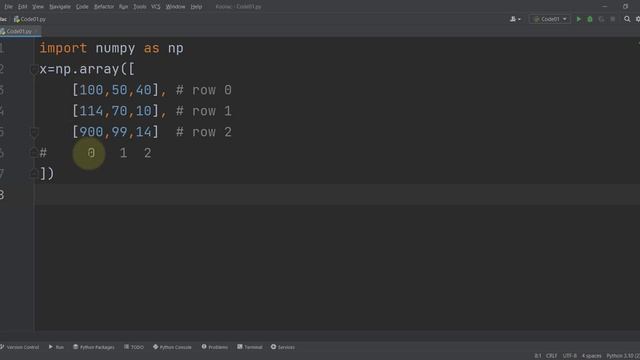Open the Terminal tool window
The width and height of the screenshot is (640, 360).
pyautogui.click(x=250, y=347)
